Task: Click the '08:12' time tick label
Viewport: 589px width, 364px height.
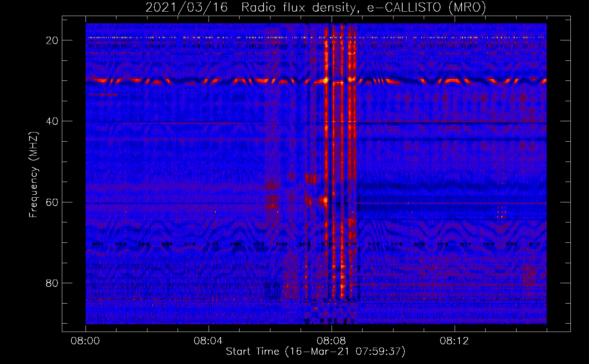Action: pos(454,341)
